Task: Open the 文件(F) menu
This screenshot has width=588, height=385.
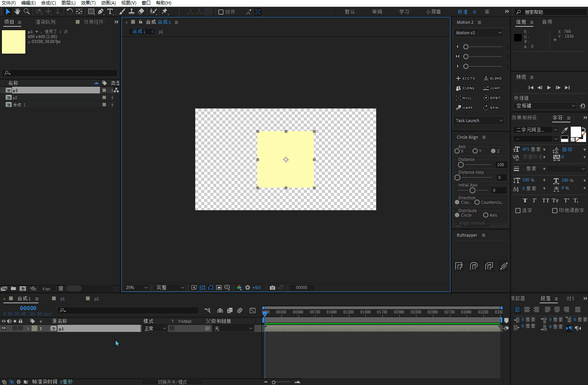Action: coord(8,3)
